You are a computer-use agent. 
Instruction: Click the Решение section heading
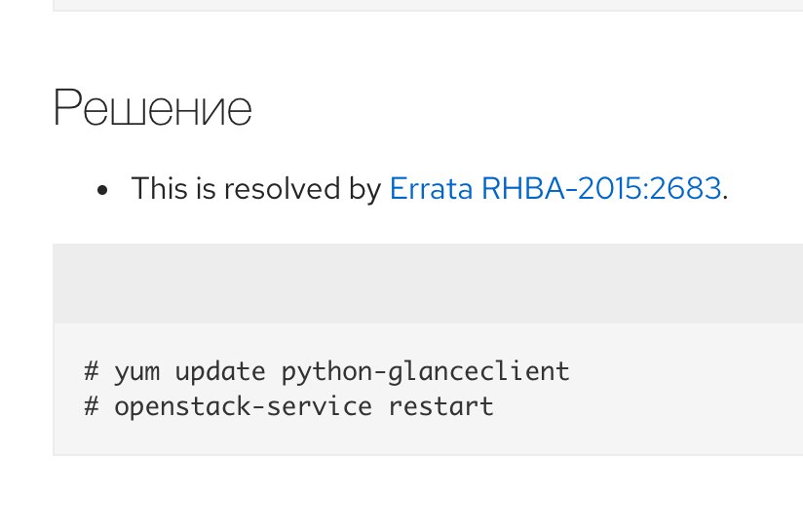click(153, 107)
